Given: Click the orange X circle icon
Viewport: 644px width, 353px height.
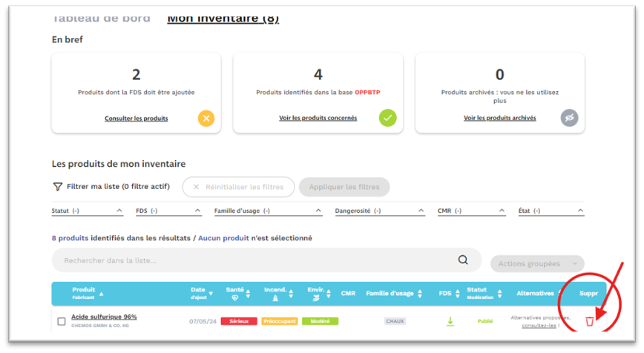Looking at the screenshot, I should click(206, 118).
